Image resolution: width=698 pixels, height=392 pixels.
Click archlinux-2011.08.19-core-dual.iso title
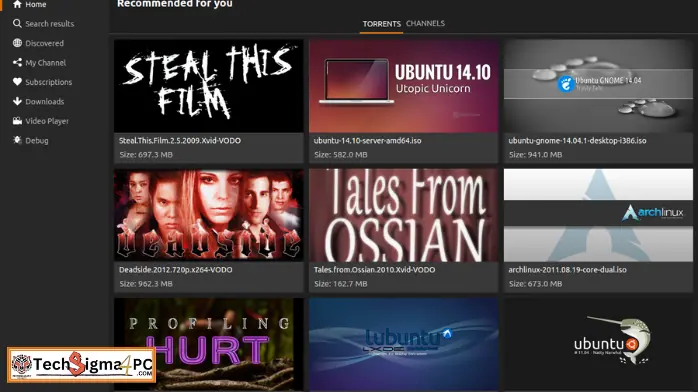tap(568, 270)
